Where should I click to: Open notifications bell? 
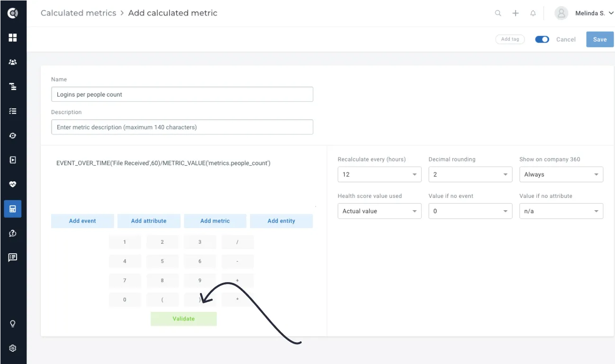[x=533, y=13]
